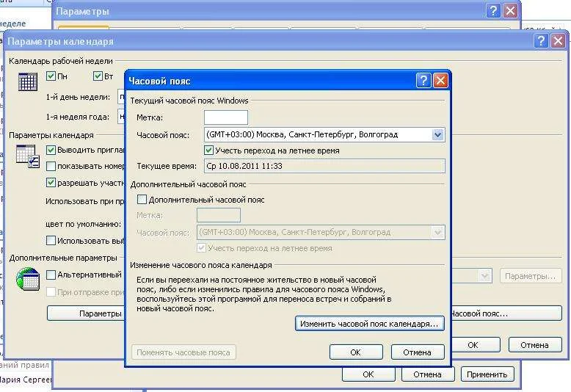Click disabled Учесть переход checkbox for additional zone

[201, 248]
